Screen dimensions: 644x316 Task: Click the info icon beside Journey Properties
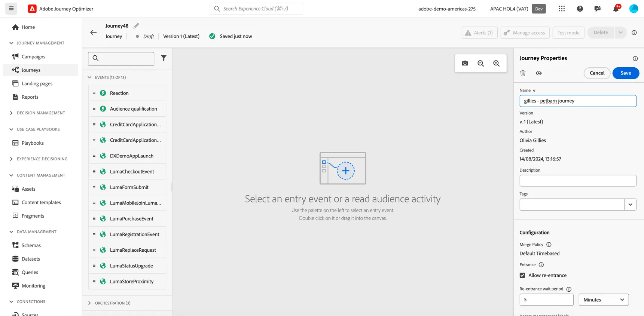635,58
